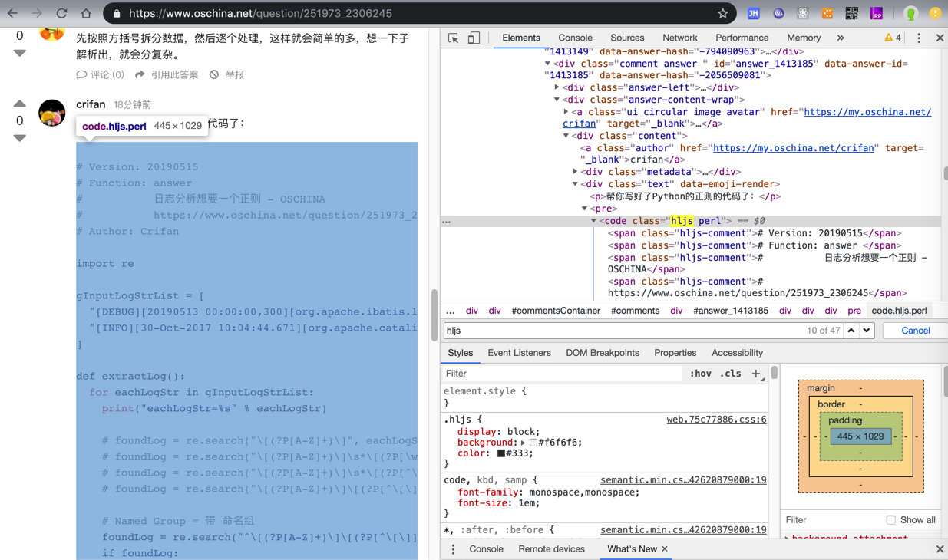
Task: Open the JH browser extension
Action: pyautogui.click(x=753, y=14)
